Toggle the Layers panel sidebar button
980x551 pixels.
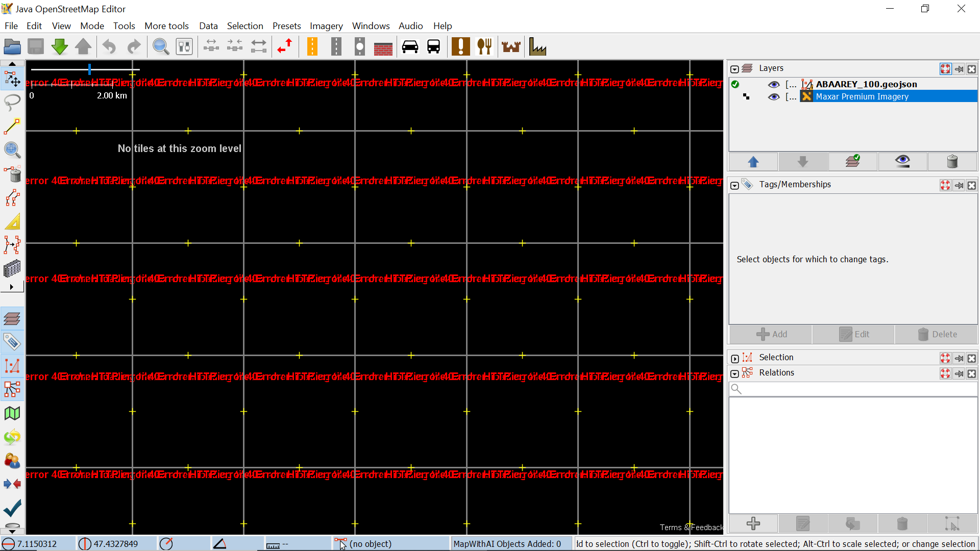click(12, 319)
